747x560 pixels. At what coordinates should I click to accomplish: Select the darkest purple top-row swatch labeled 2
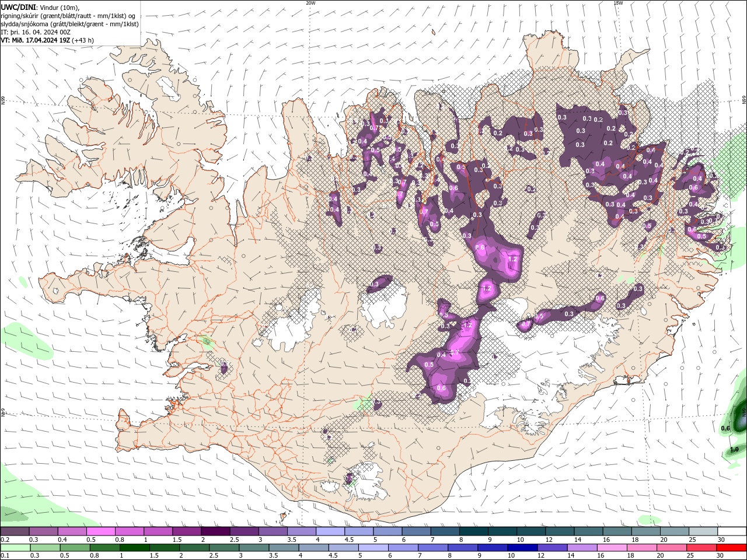pos(215,531)
